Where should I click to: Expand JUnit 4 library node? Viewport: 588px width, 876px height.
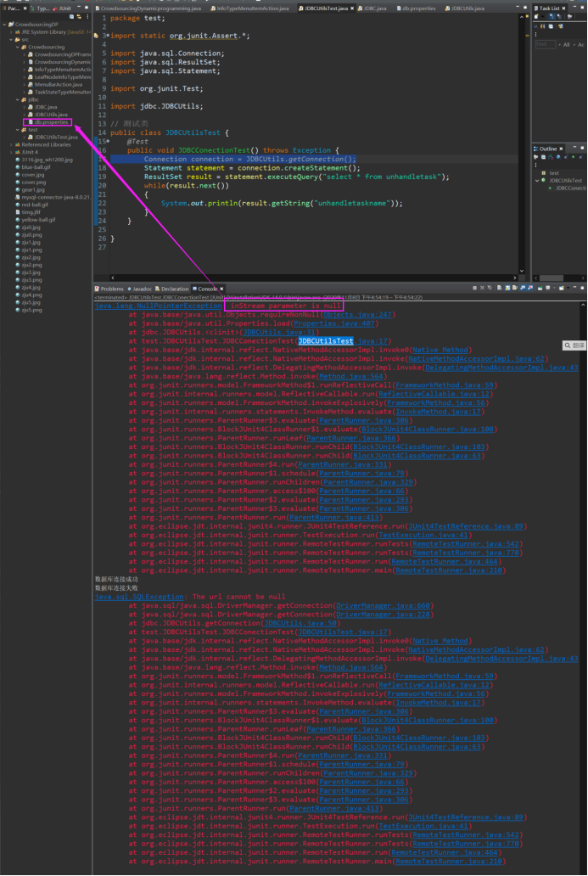pos(11,152)
